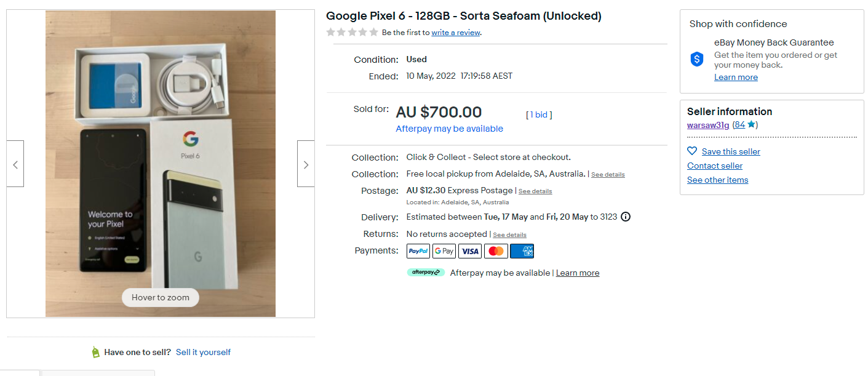View the 1 bid history link
The height and width of the screenshot is (376, 868).
(539, 114)
